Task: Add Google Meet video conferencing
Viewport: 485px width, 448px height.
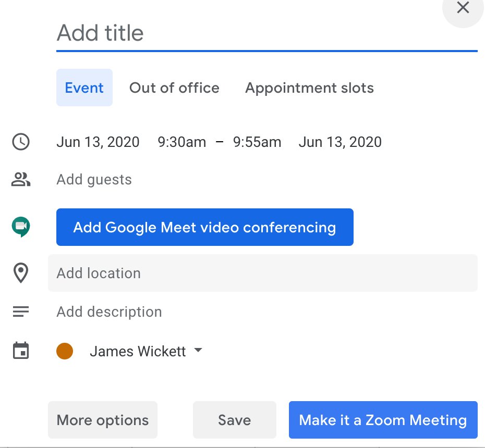Action: 205,227
